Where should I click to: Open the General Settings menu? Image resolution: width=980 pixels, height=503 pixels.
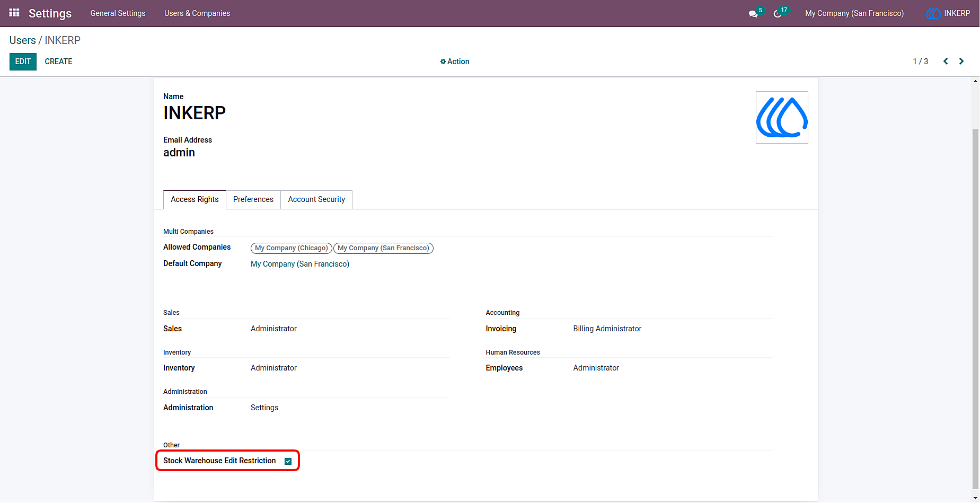(x=118, y=13)
